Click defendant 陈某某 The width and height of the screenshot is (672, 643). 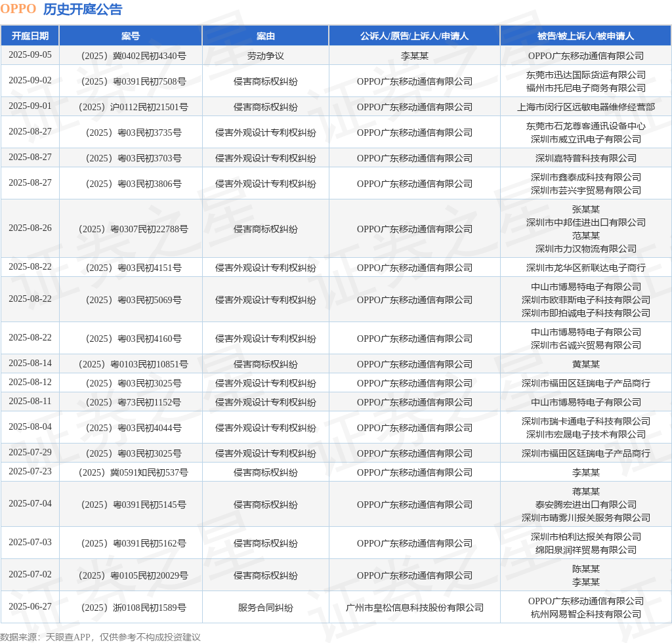click(586, 569)
